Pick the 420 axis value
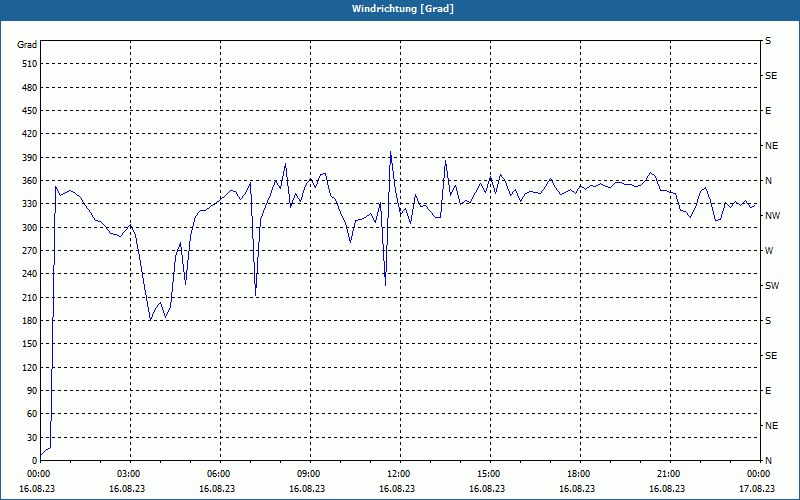This screenshot has height=500, width=800. (30, 134)
